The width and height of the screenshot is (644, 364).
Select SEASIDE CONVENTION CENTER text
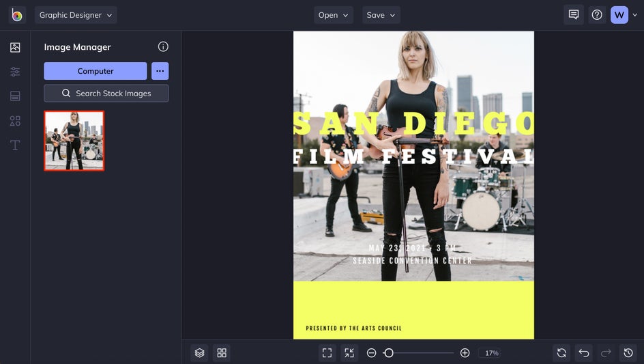[x=412, y=261]
